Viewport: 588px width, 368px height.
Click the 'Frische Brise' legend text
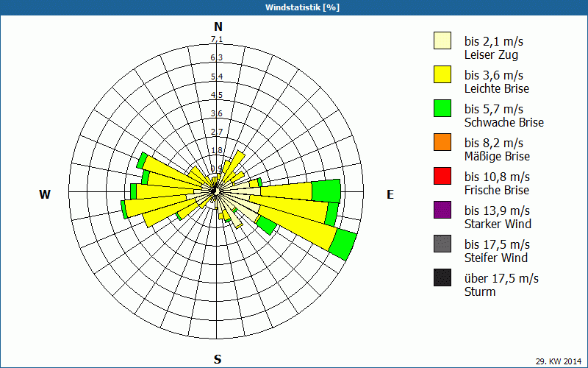[497, 190]
